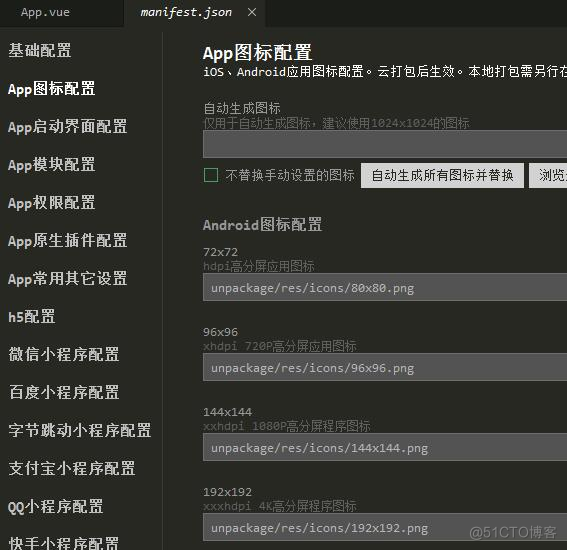Go to App模块配置
The height and width of the screenshot is (550, 567).
tap(51, 165)
